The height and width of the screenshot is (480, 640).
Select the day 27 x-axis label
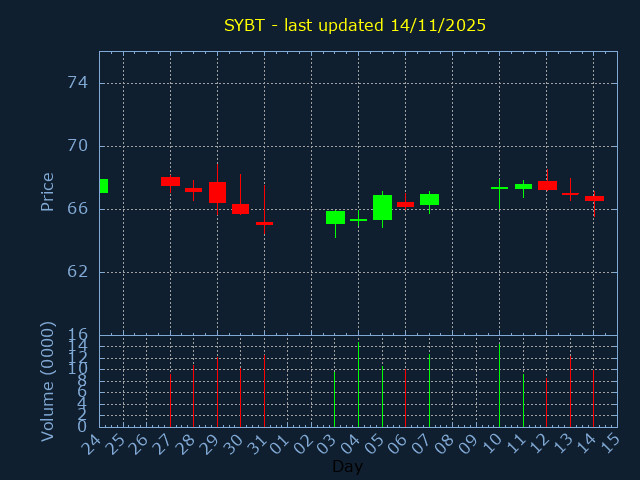[161, 444]
